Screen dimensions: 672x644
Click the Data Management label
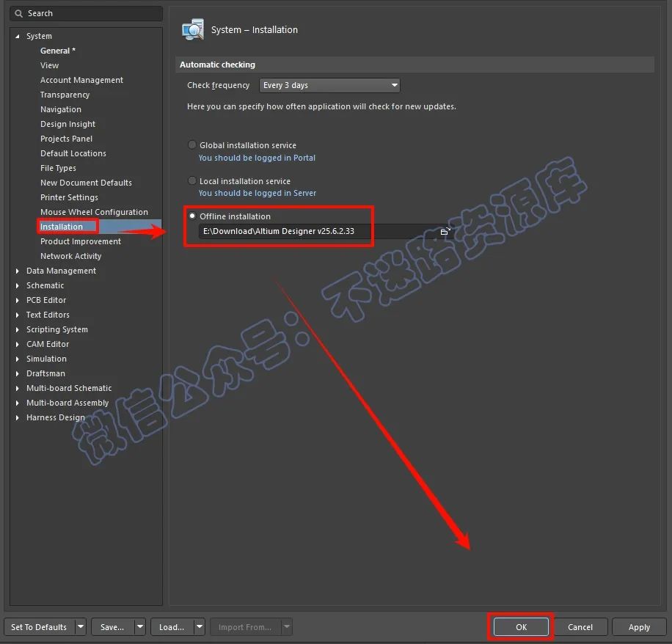click(61, 271)
